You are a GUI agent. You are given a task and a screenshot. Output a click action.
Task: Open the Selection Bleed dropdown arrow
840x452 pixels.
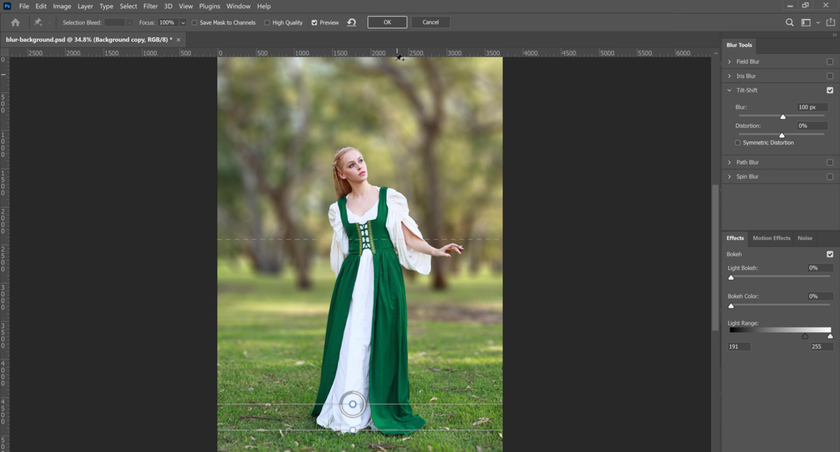[129, 22]
